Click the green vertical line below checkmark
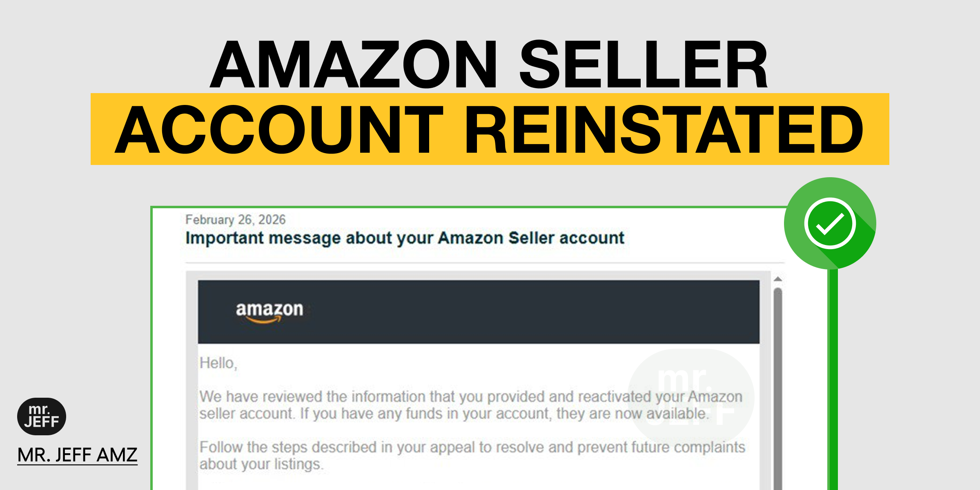The height and width of the screenshot is (490, 980). [x=833, y=379]
